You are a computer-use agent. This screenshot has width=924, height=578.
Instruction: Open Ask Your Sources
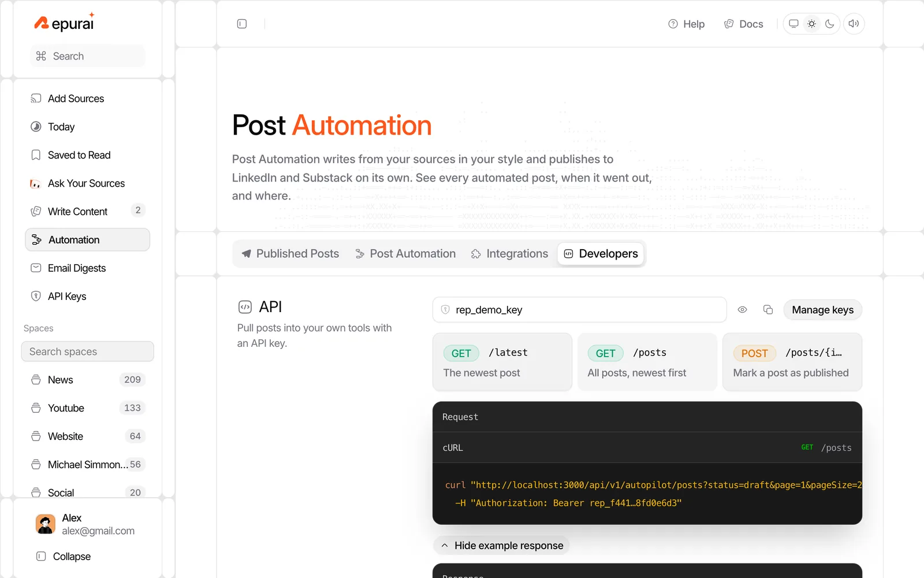click(88, 183)
